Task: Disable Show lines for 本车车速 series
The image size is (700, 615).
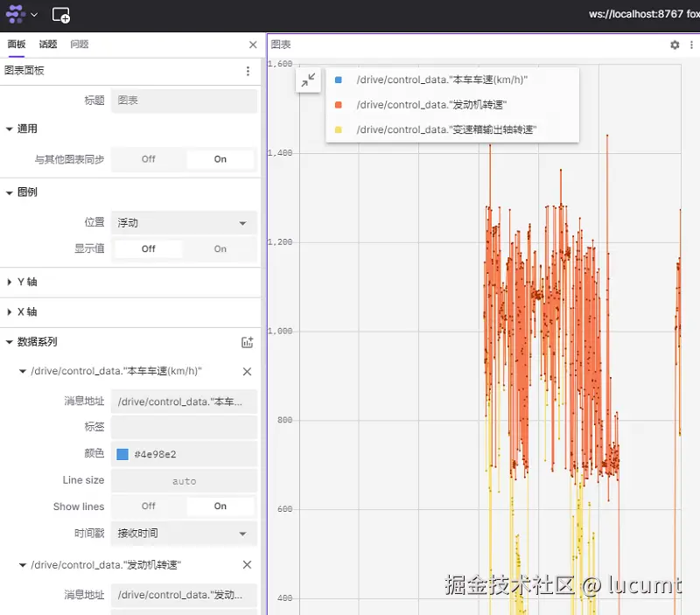Action: click(148, 507)
